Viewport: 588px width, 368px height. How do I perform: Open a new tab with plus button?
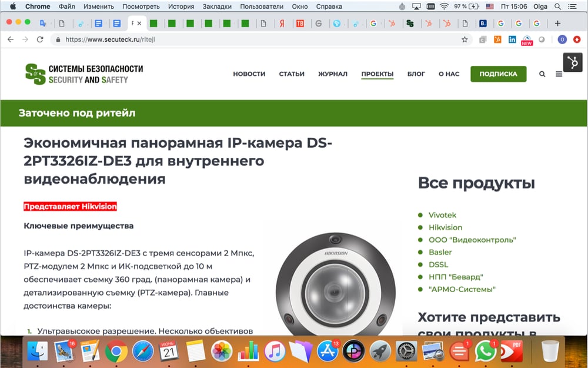pyautogui.click(x=557, y=24)
